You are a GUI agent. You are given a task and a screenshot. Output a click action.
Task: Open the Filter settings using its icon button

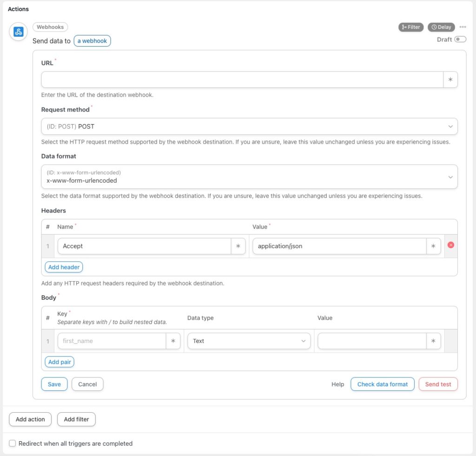click(x=411, y=27)
